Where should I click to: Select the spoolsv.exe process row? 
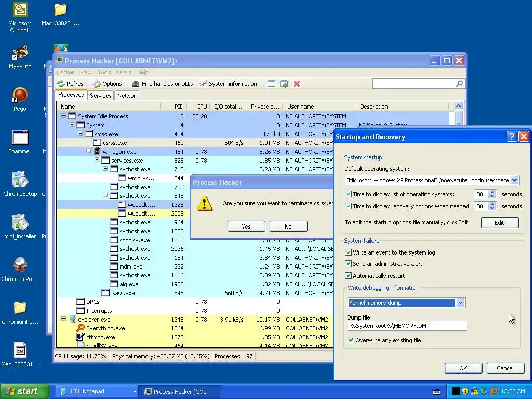194,240
